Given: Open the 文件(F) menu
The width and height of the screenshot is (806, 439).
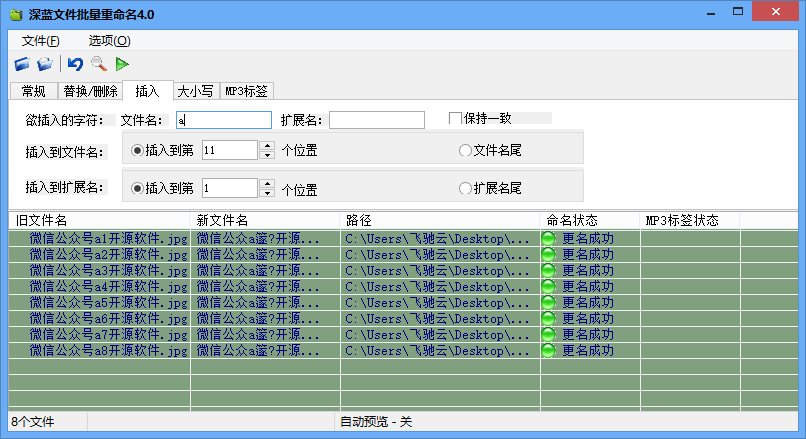Looking at the screenshot, I should 41,41.
